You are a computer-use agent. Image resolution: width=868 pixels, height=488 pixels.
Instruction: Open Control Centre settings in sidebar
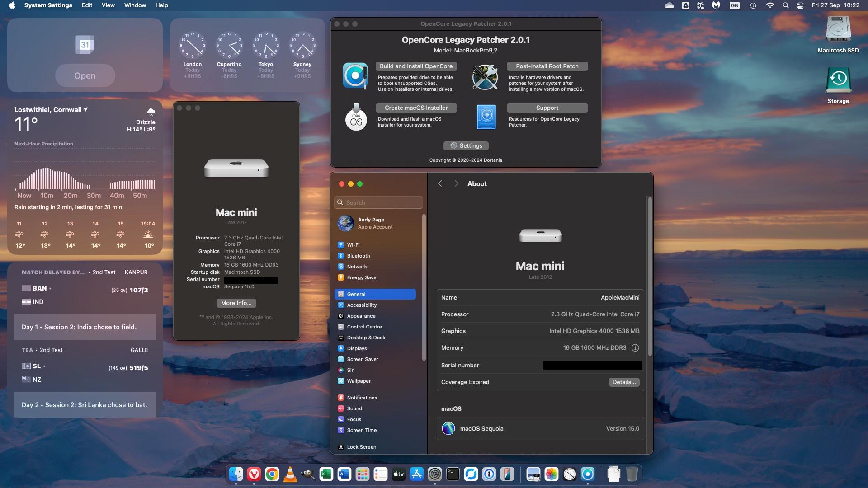coord(375,327)
